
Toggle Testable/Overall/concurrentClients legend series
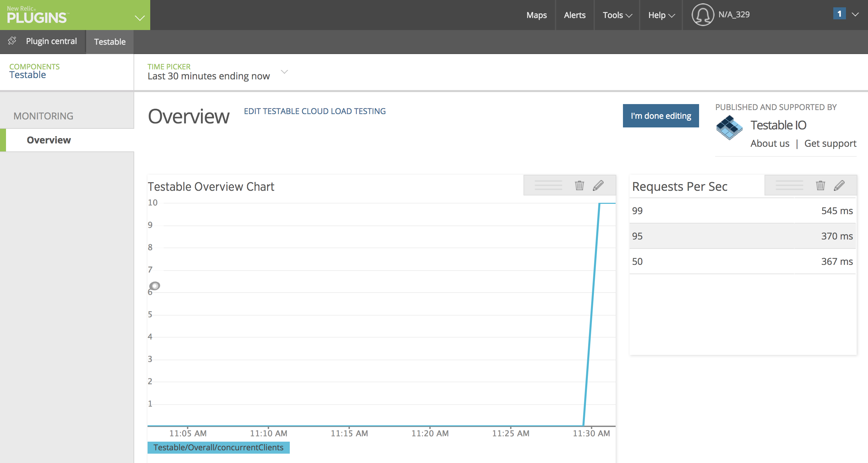click(218, 448)
